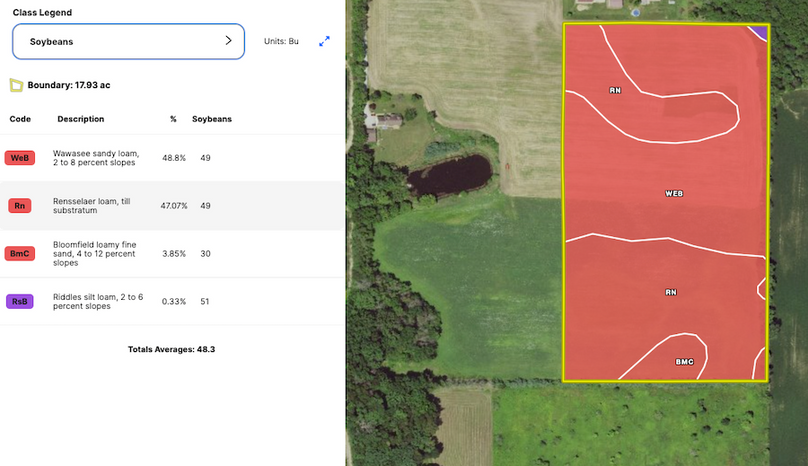Click the yellow Boundary polygon icon
Viewport: 808px width, 466px height.
[16, 85]
